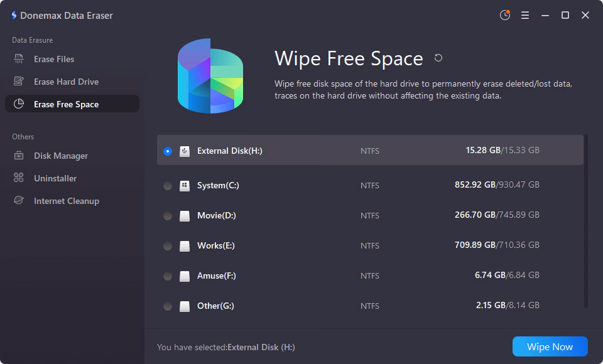Screen dimensions: 603x364
Task: Click the External Disk(H:) USB drive icon
Action: coord(185,151)
